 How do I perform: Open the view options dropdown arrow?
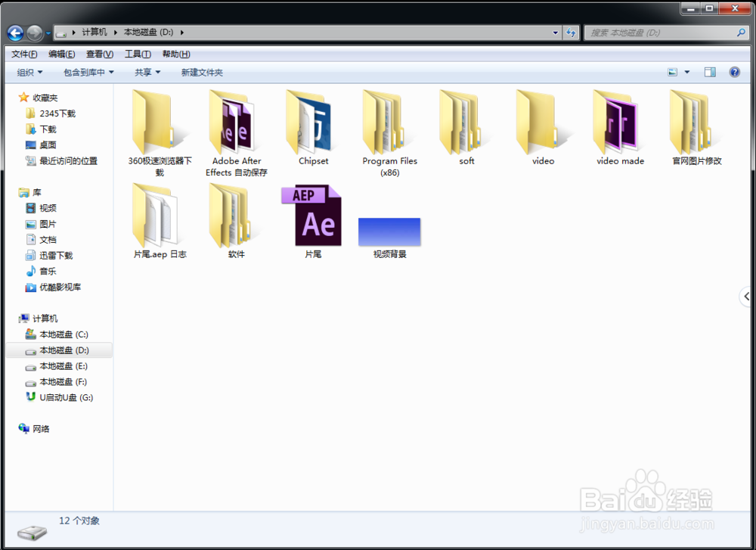tap(687, 73)
